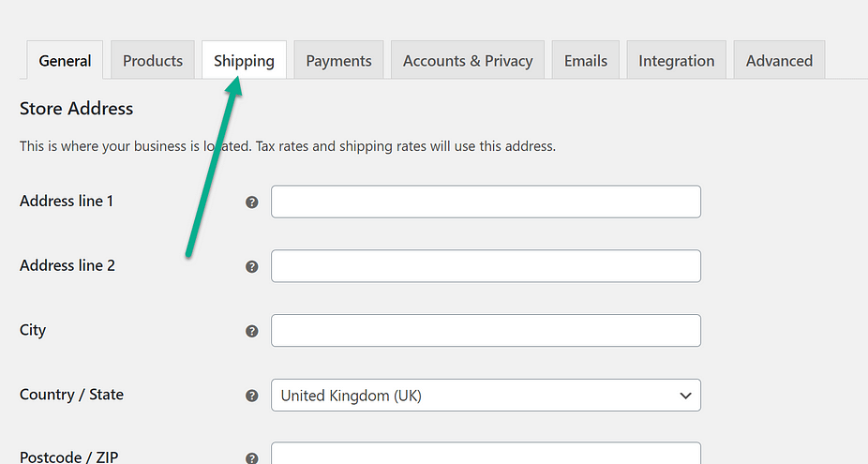Viewport: 868px width, 464px height.
Task: Click help icon next to Country / State
Action: (251, 396)
